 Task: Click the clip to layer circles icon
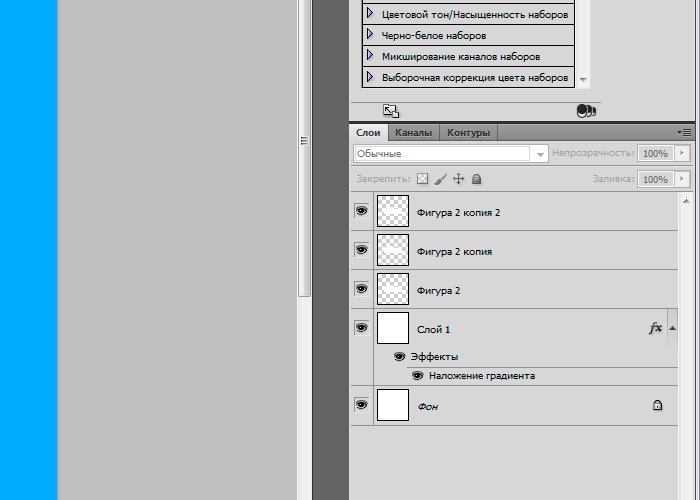[586, 111]
